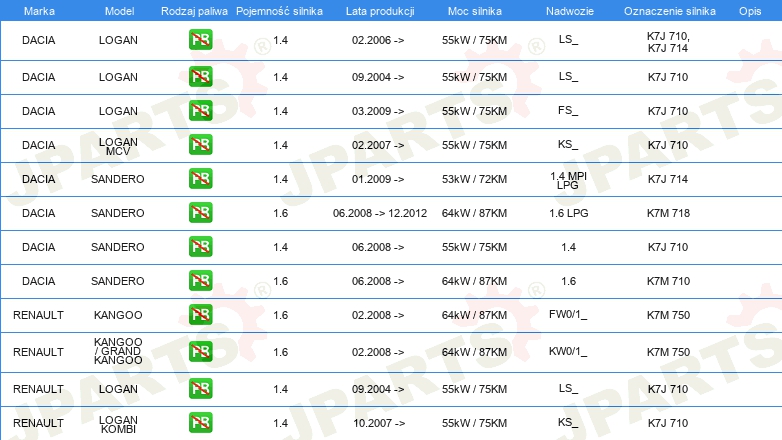Click the Opis column header
The height and width of the screenshot is (440, 782).
pyautogui.click(x=750, y=11)
